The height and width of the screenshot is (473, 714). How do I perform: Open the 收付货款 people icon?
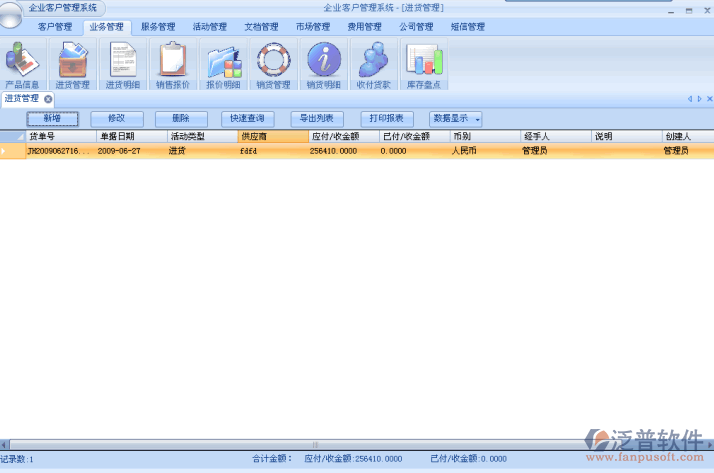[373, 64]
